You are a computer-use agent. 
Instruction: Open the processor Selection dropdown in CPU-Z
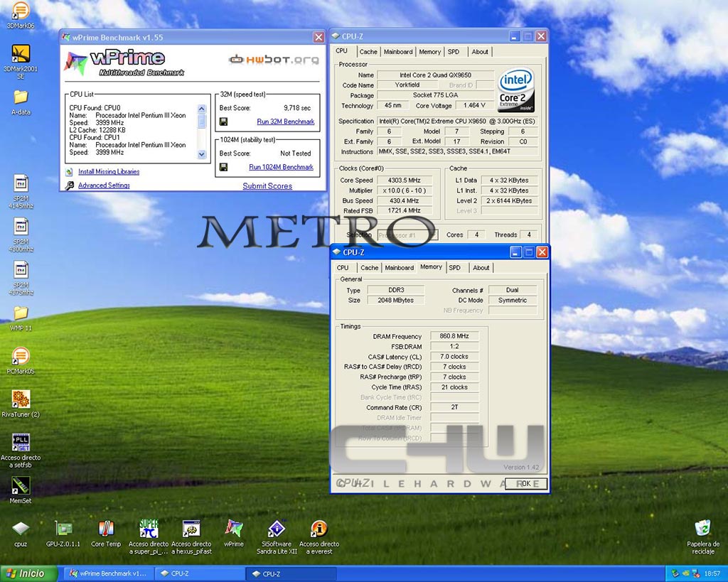(407, 235)
